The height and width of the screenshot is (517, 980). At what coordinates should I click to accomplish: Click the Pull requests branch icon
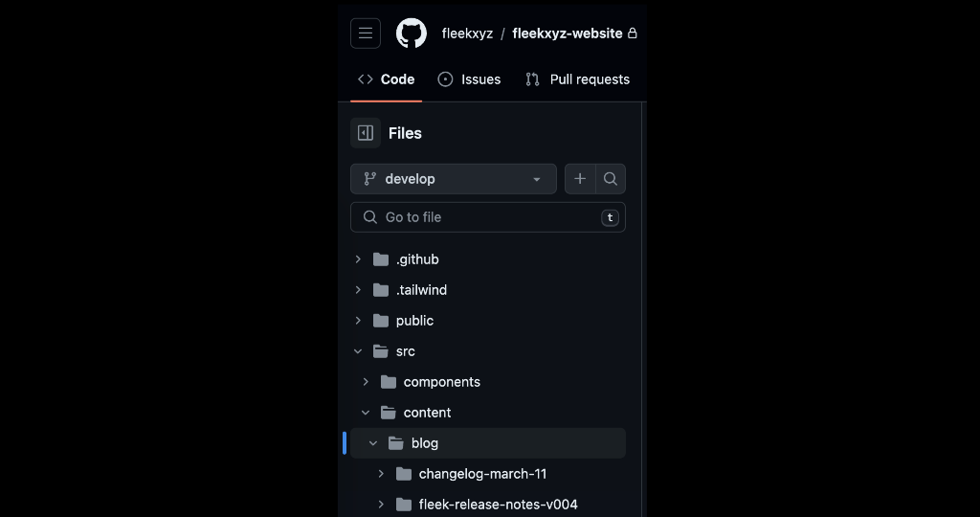(532, 79)
